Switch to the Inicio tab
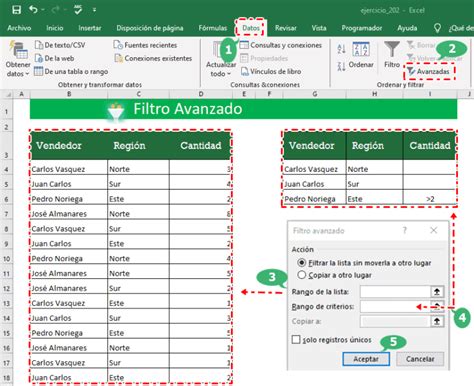The image size is (474, 386). point(55,28)
